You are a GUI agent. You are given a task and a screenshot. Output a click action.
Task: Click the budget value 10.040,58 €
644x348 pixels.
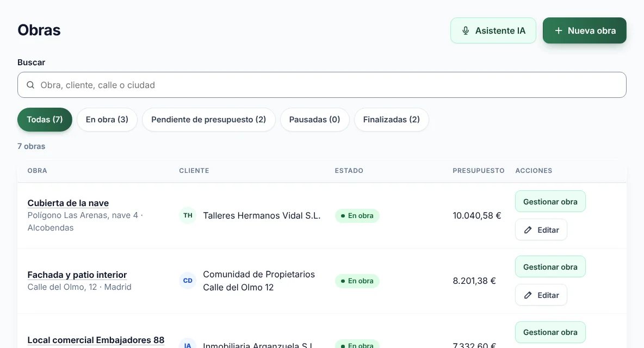pos(477,215)
